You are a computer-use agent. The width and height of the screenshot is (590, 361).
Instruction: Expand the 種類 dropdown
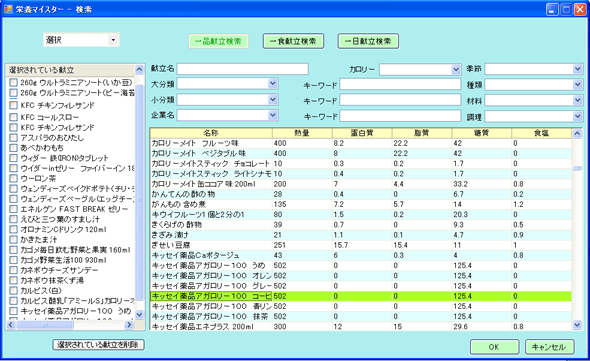(x=578, y=85)
